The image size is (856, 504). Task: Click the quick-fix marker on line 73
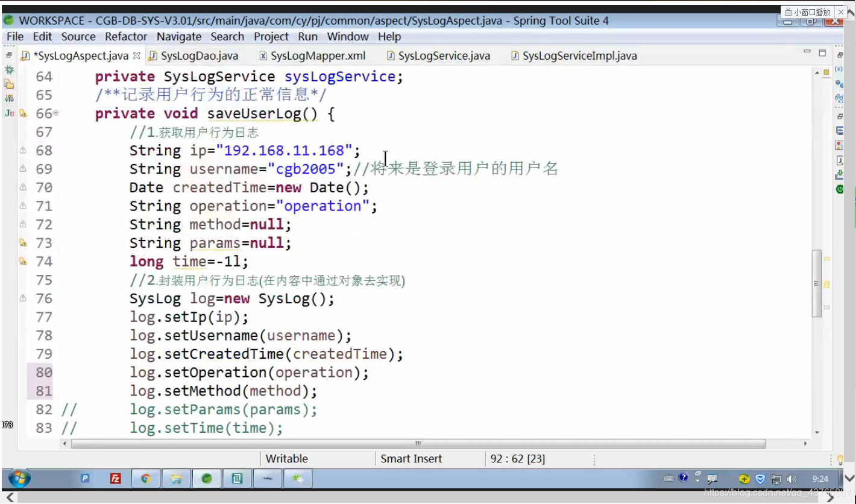pos(23,243)
